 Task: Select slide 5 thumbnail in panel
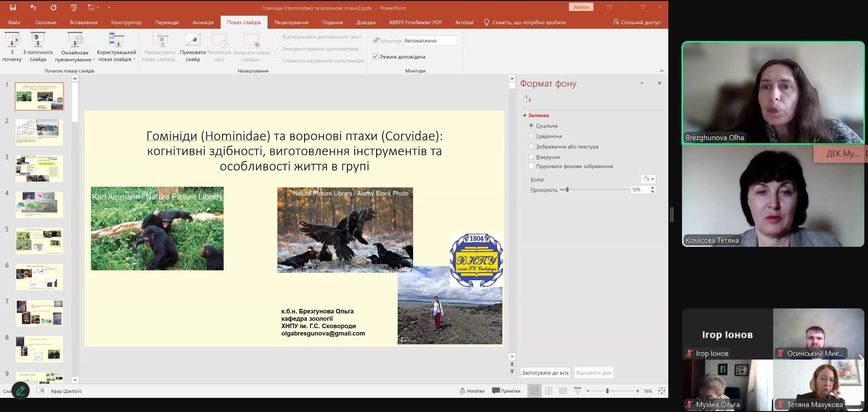tap(39, 241)
